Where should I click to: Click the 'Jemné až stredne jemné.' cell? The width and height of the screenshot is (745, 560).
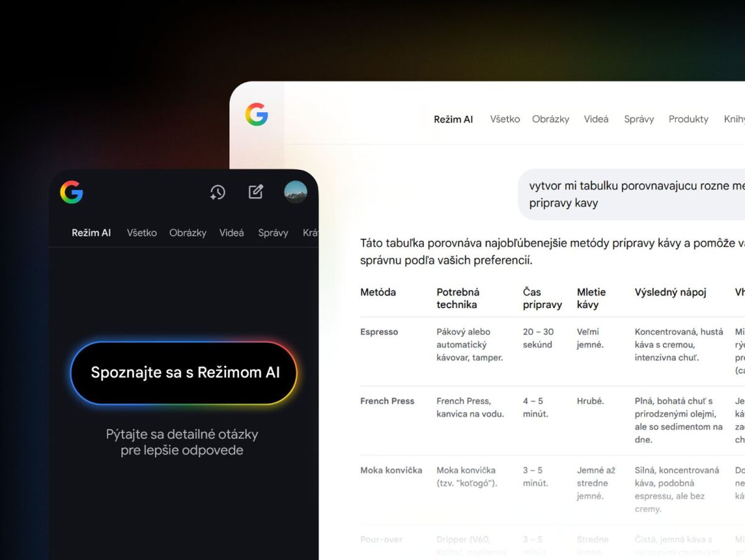(596, 483)
